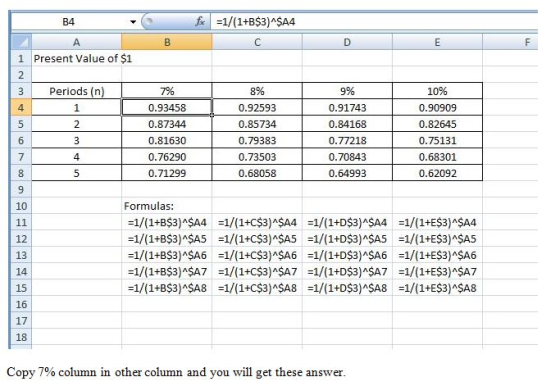Click the formula bar text =1/(1+B$3)^$A4

click(256, 22)
